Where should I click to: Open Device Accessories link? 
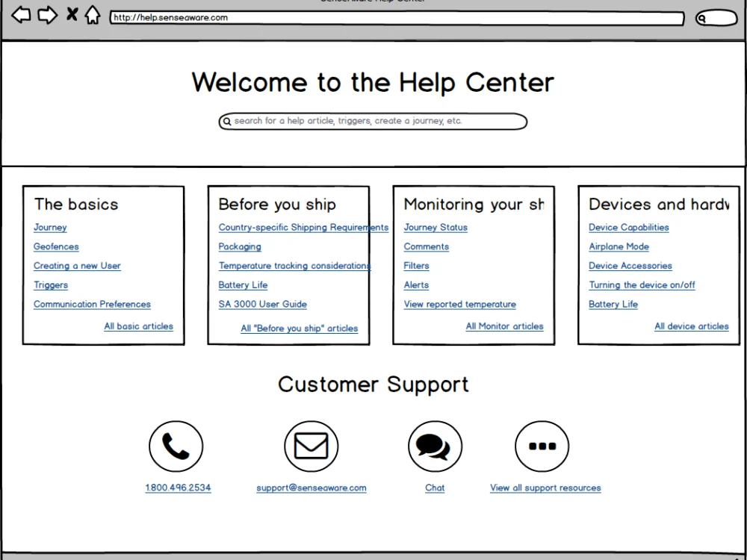(x=630, y=266)
